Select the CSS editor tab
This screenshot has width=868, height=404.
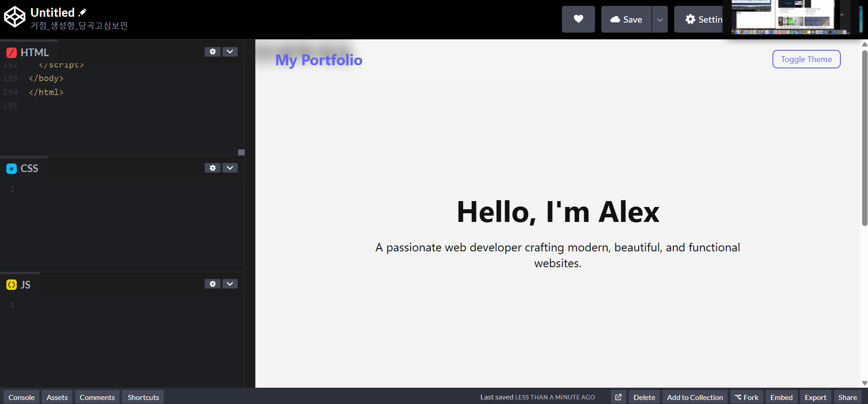[x=24, y=168]
